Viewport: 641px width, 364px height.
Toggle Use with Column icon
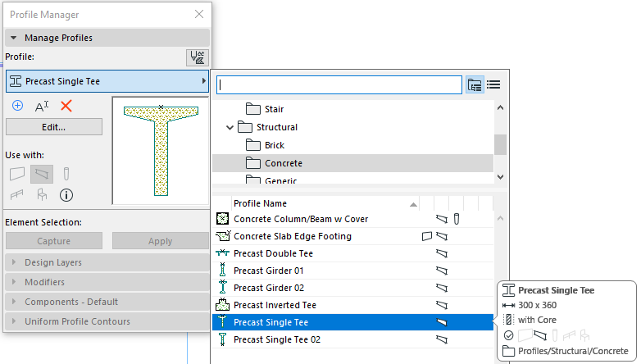point(66,174)
